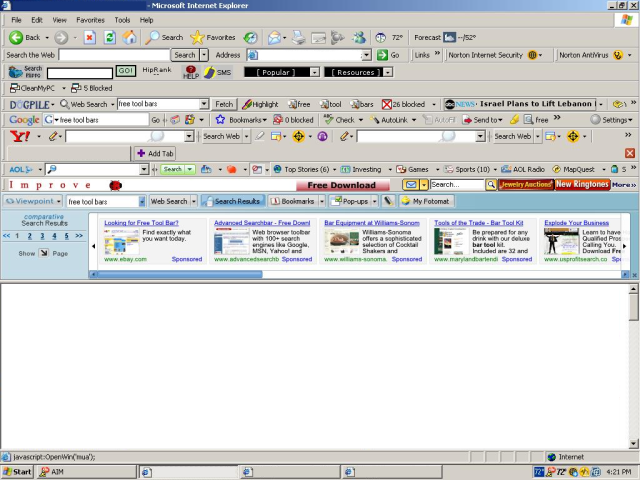Image resolution: width=640 pixels, height=480 pixels.
Task: Click the green Back arrow button
Action: (x=16, y=38)
